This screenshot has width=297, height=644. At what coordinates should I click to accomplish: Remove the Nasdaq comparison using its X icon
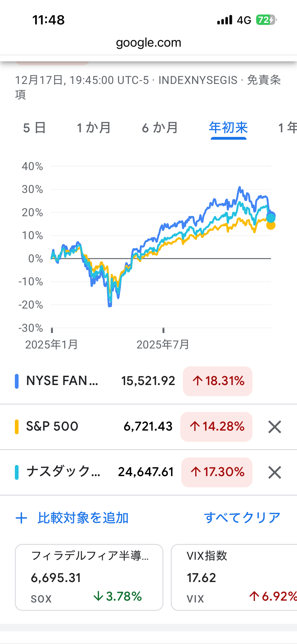pos(274,472)
